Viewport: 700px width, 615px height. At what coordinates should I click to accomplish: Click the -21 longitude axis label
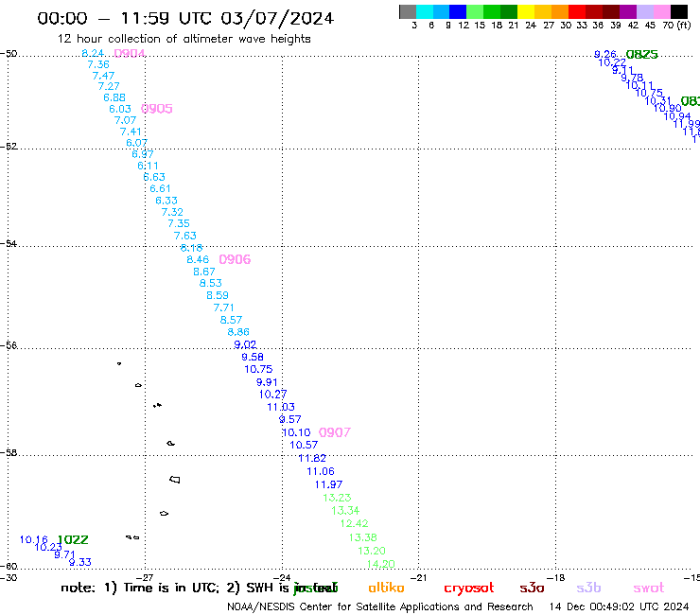pos(418,577)
